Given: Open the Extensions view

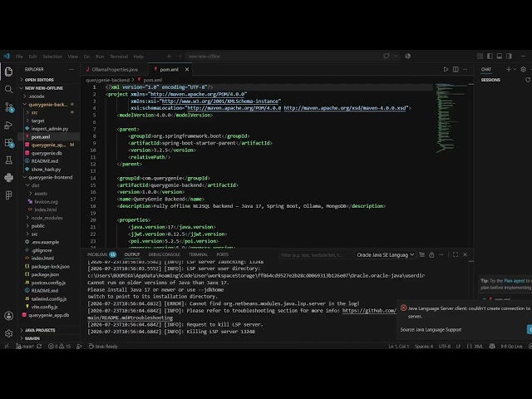Looking at the screenshot, I should 9,143.
